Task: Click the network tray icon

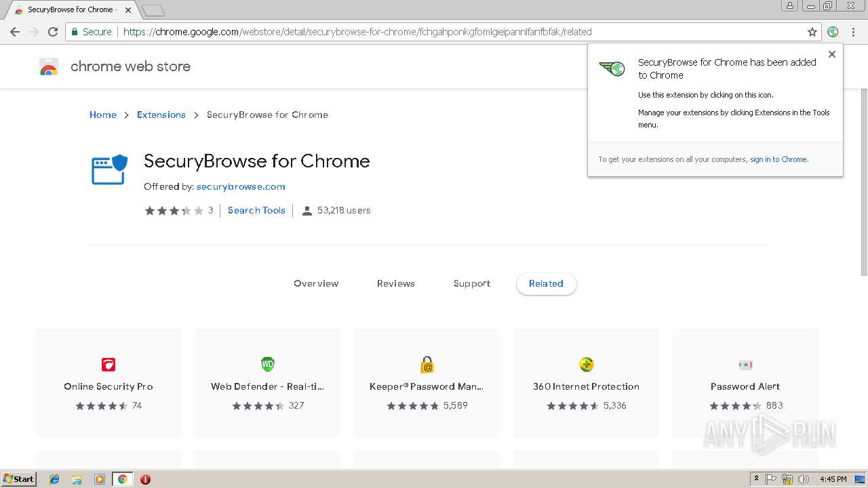Action: [x=787, y=479]
